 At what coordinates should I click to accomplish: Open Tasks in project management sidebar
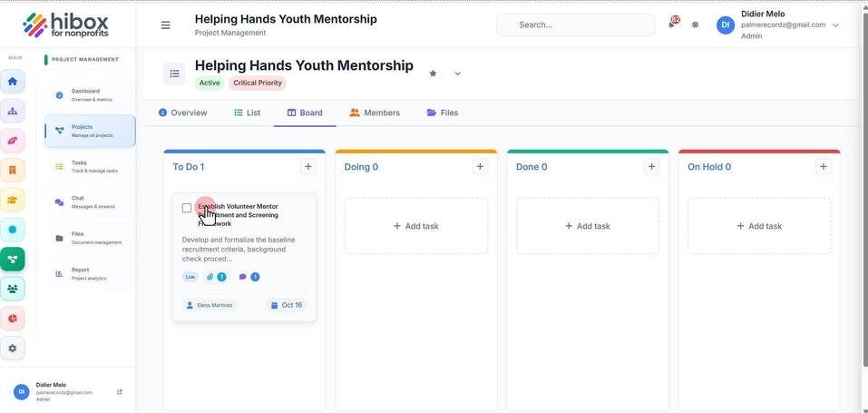pos(90,166)
